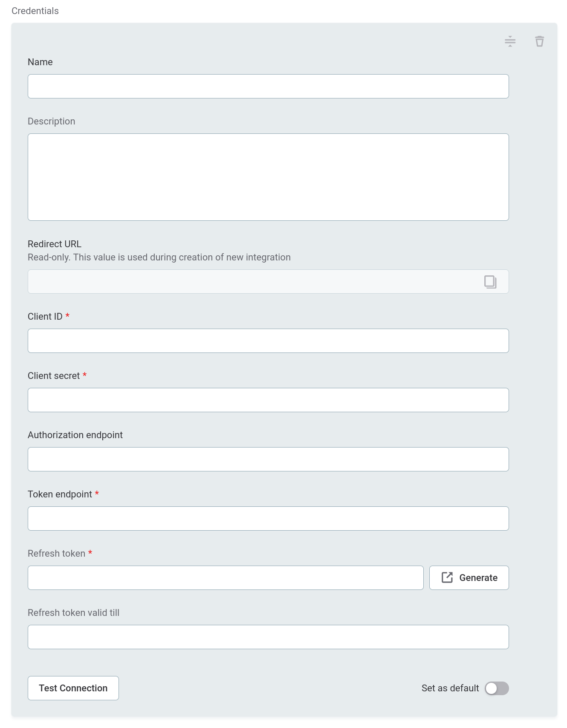This screenshot has height=728, width=567.
Task: Focus the Client secret field
Action: coord(268,400)
